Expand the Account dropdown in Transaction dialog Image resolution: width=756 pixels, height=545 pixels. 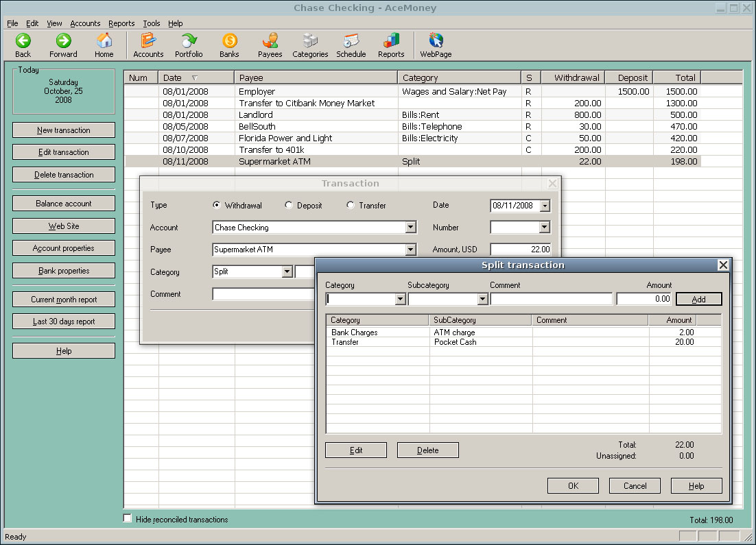coord(410,227)
